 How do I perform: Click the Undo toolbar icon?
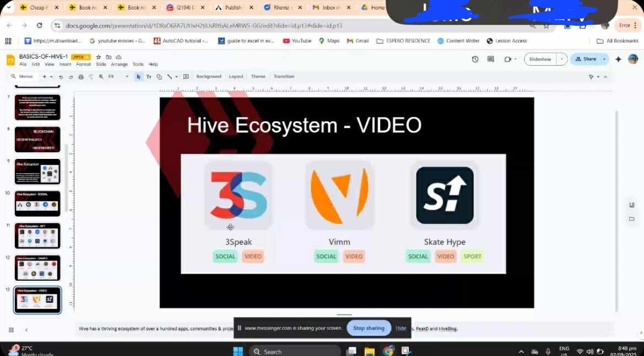click(x=61, y=77)
